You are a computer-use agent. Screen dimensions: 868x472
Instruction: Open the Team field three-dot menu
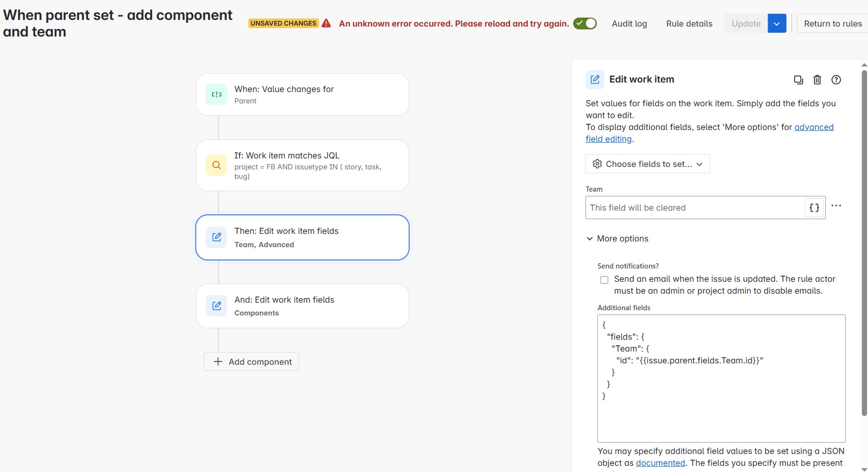836,205
